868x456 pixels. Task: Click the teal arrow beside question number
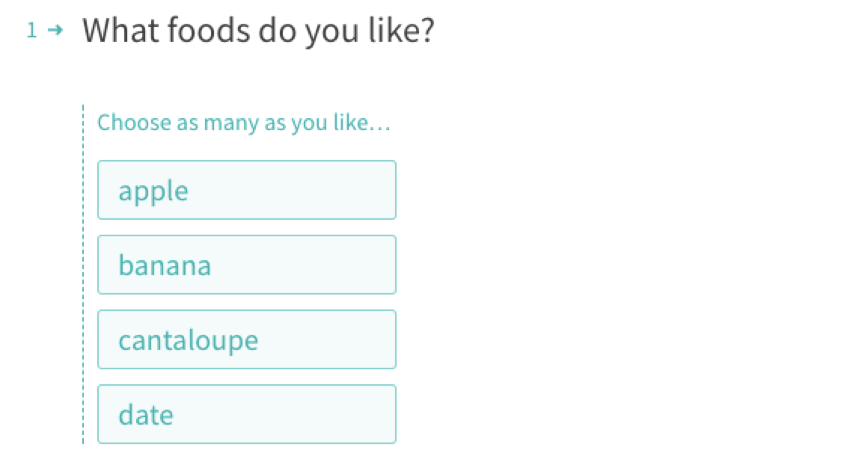click(55, 30)
